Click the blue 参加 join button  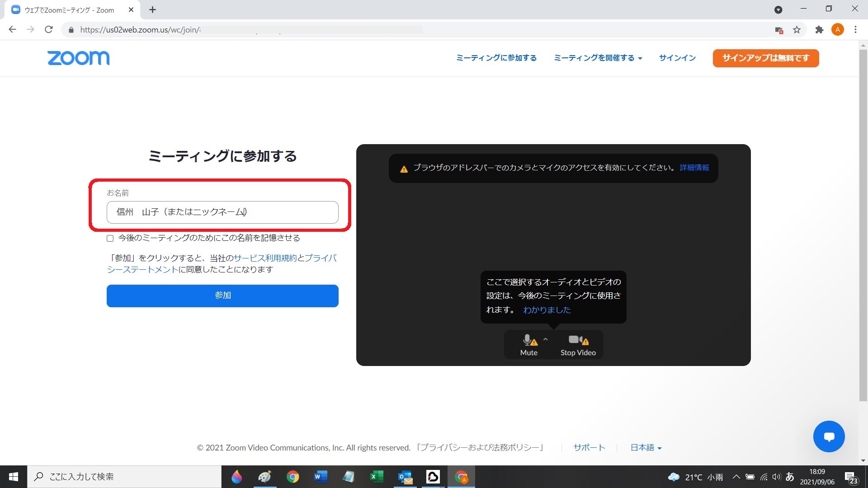click(222, 296)
